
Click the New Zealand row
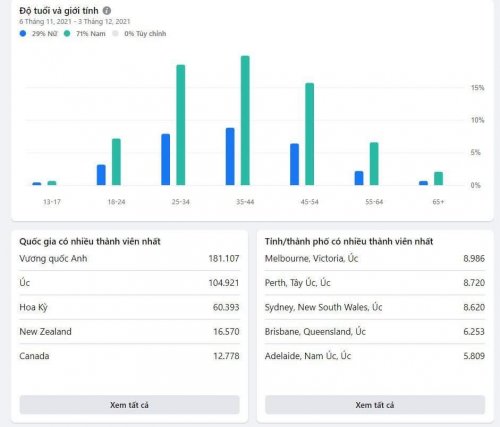(129, 332)
